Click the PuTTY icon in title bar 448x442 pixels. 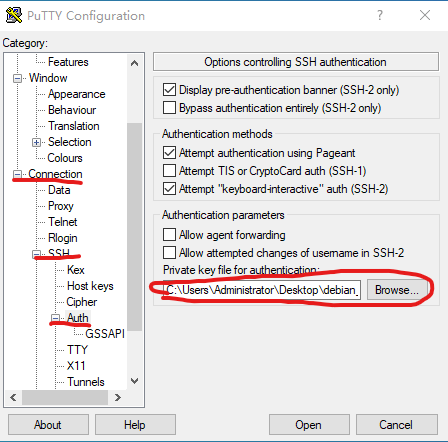tap(14, 15)
